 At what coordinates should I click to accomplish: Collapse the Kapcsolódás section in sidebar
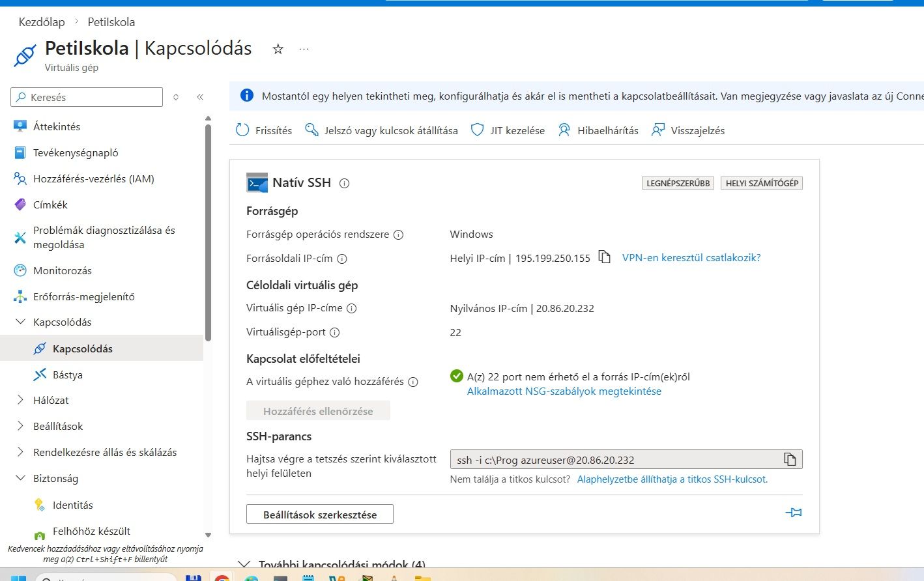coord(20,322)
